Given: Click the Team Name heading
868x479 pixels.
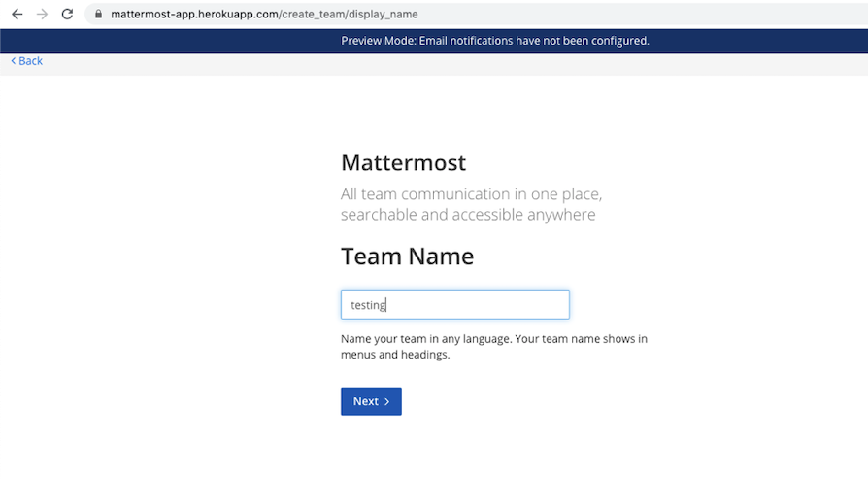Looking at the screenshot, I should pos(408,257).
